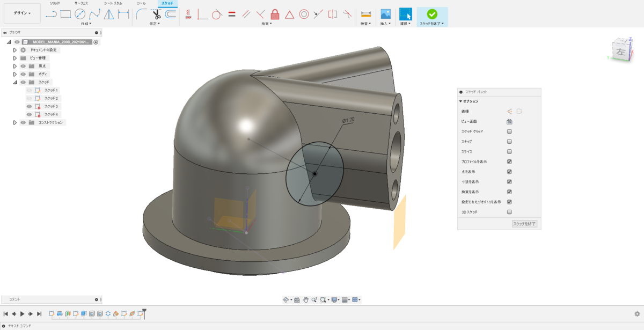Click the Select tool icon
This screenshot has width=644, height=330.
coord(406,14)
